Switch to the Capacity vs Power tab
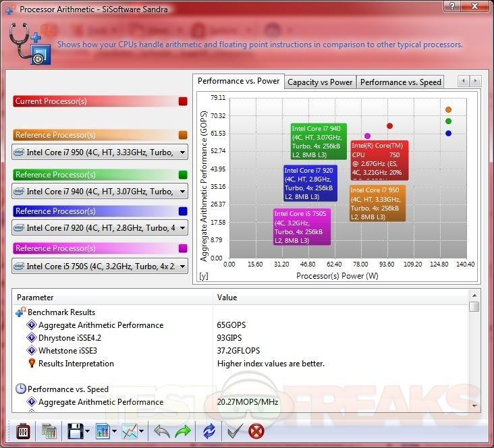 click(320, 82)
